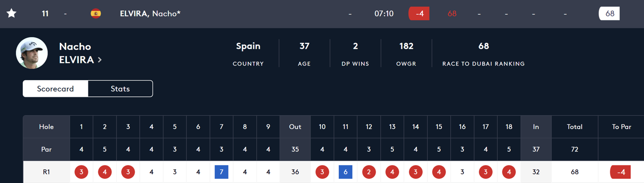Click the red -4 To Par badge in R1 row
Viewport: 644px width, 183px height.
620,172
